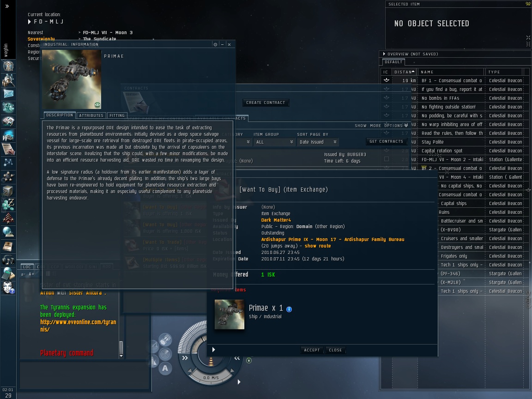Select the LOC chat channel tab
The image size is (532, 399).
[x=27, y=266]
